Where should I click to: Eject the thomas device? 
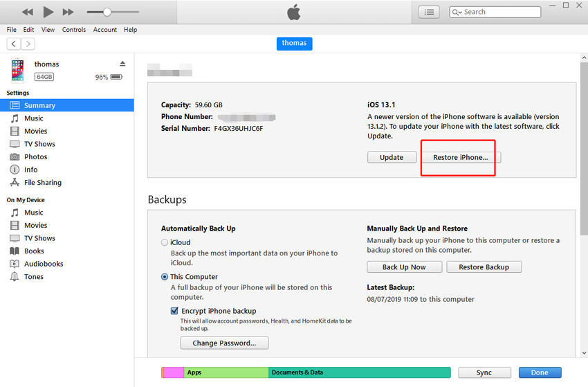click(x=122, y=64)
